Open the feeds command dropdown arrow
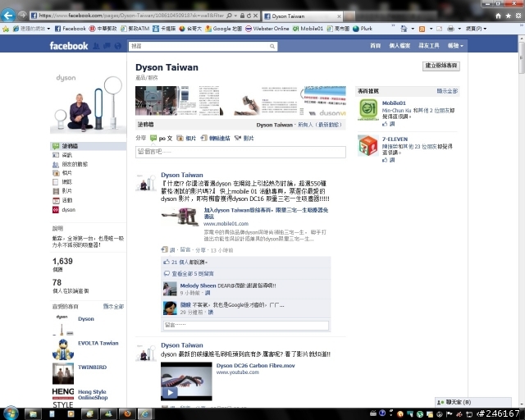Screen dimensions: 525x420 click(431, 29)
